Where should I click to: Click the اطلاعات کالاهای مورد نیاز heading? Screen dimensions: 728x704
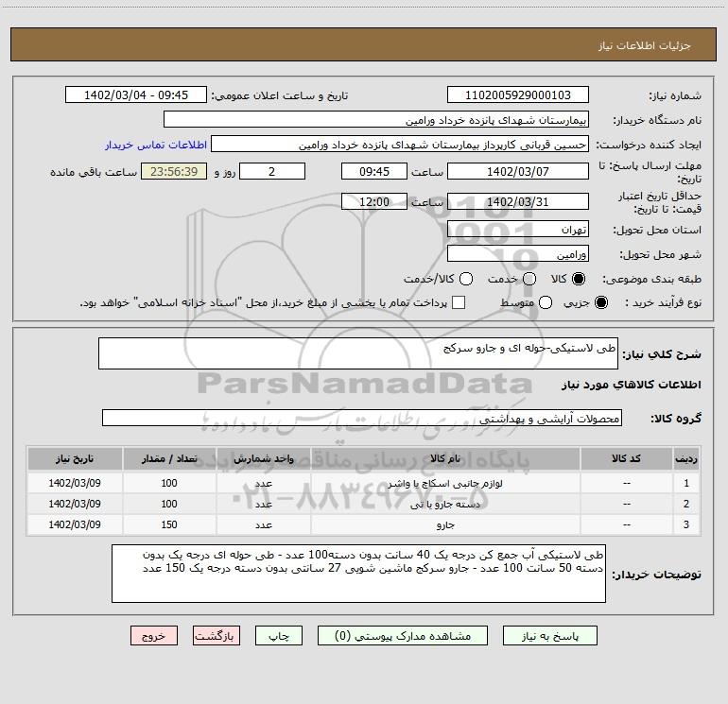pos(631,385)
